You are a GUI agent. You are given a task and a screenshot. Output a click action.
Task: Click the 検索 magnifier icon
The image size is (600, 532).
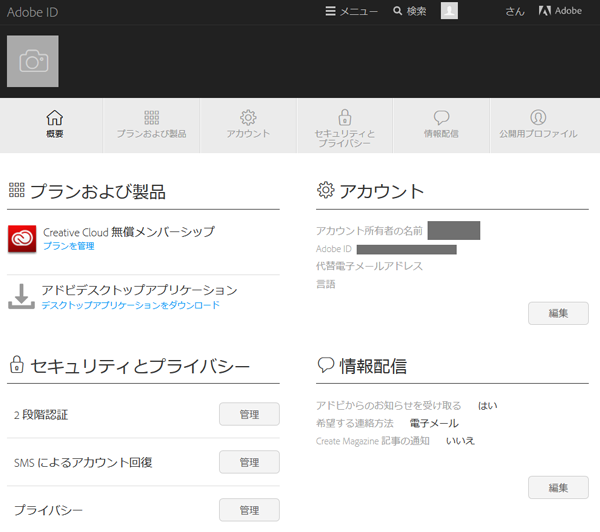coord(398,11)
